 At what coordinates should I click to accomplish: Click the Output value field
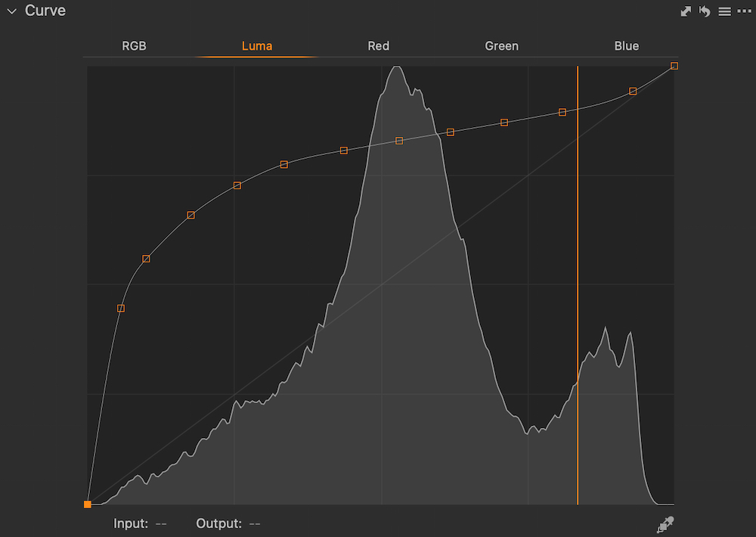coord(255,523)
